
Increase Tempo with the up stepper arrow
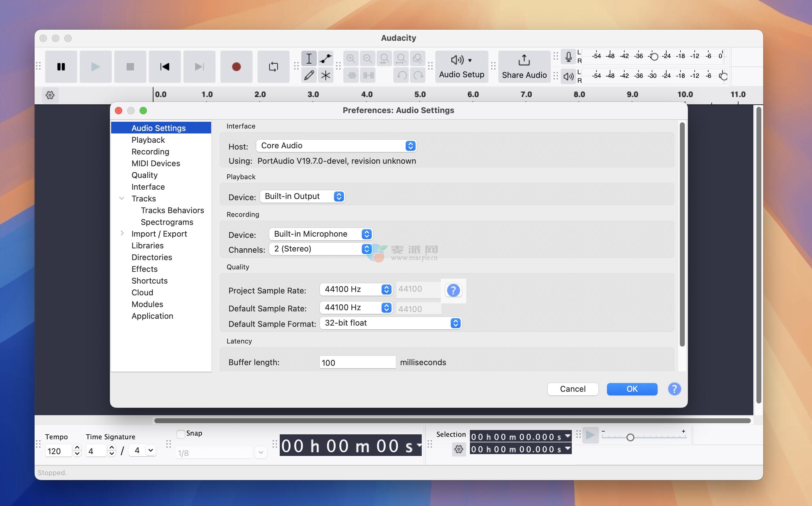(77, 447)
